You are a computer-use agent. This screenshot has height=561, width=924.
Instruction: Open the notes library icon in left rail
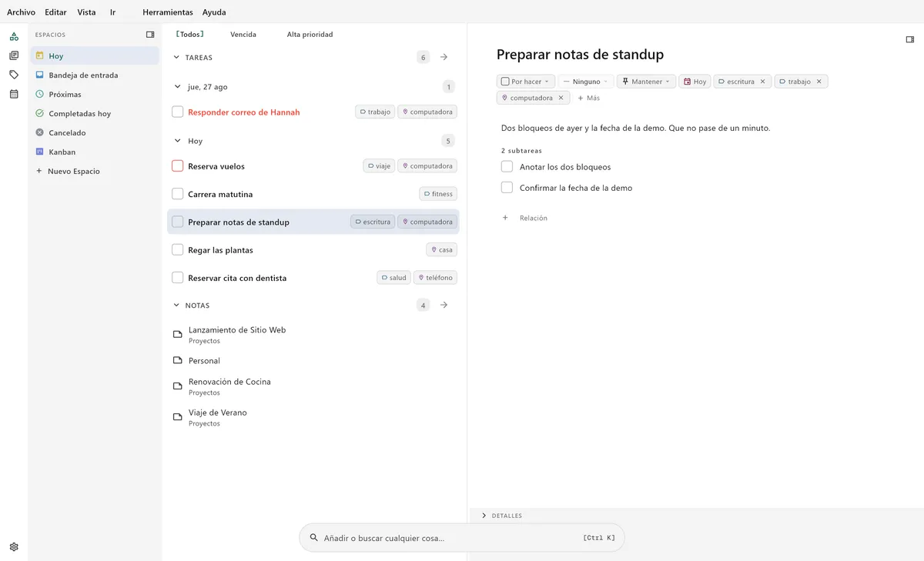(14, 55)
